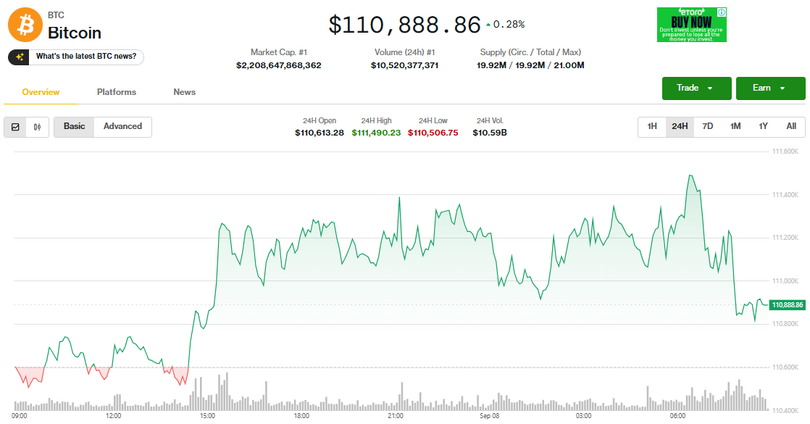Switch to the candlestick chart icon
Screen dimensions: 810x424
pos(38,127)
